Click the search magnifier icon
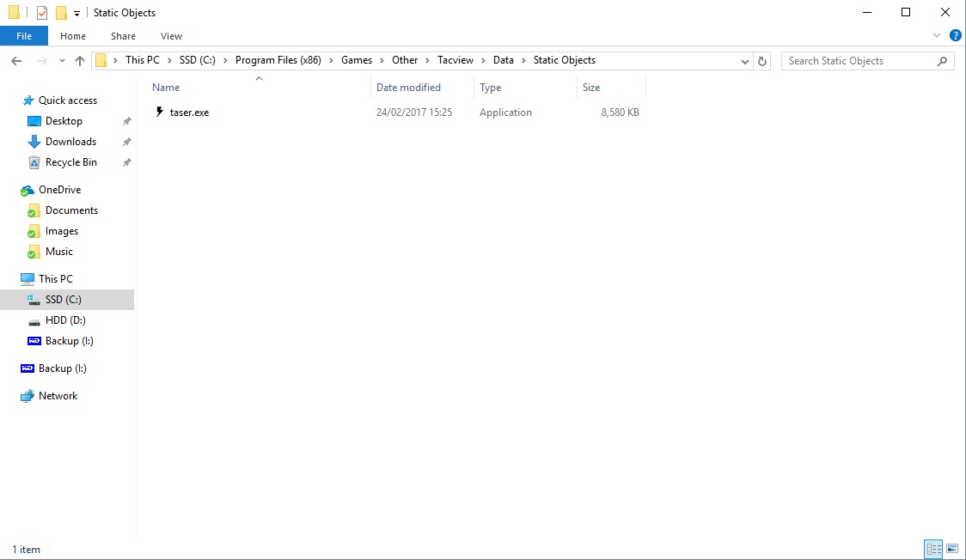The height and width of the screenshot is (560, 966). pyautogui.click(x=942, y=61)
